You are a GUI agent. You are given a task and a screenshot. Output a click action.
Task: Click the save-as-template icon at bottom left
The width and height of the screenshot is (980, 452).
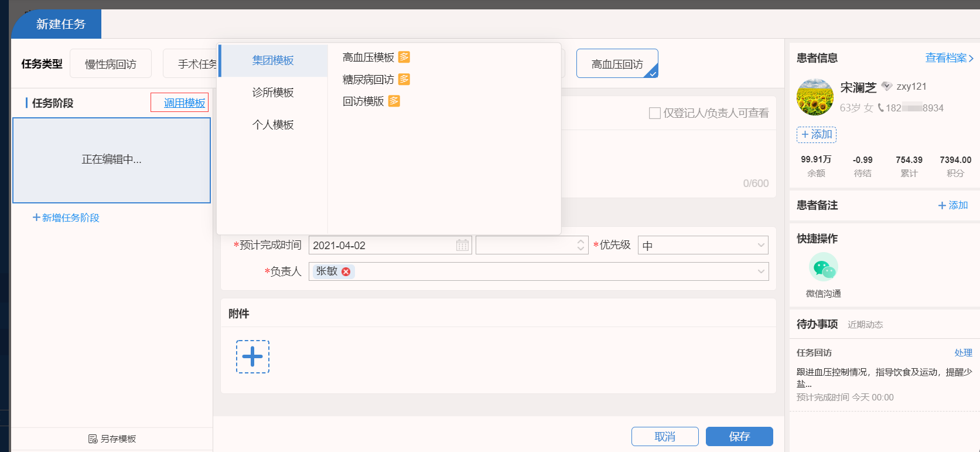(x=93, y=439)
